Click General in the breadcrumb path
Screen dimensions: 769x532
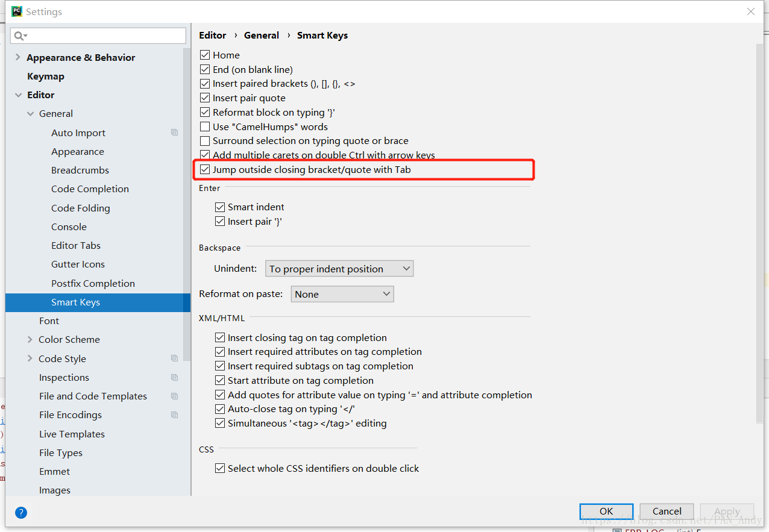click(262, 35)
